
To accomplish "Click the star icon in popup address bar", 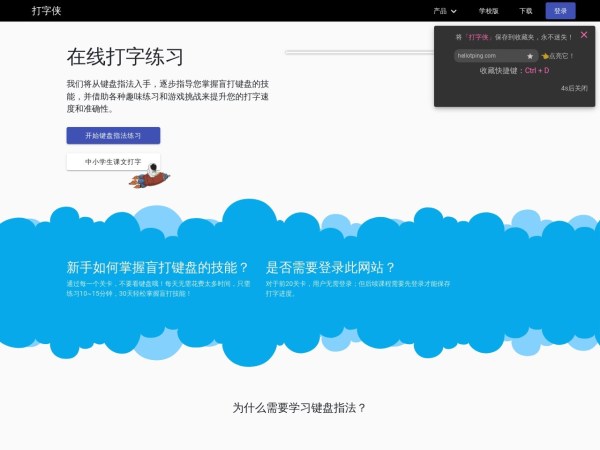I will (530, 56).
